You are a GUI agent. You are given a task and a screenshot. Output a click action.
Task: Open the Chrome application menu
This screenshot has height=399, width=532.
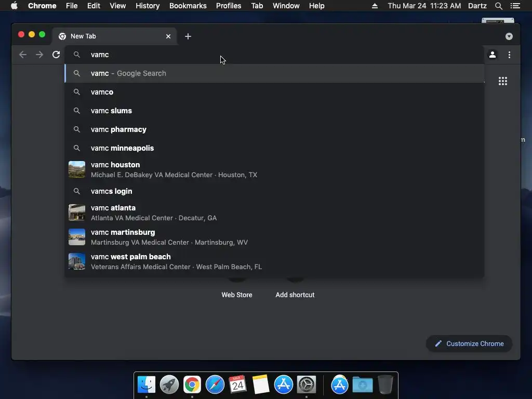42,6
